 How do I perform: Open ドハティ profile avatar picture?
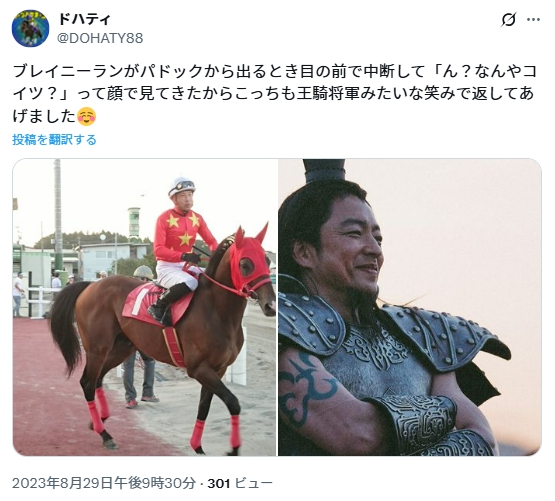tap(30, 28)
